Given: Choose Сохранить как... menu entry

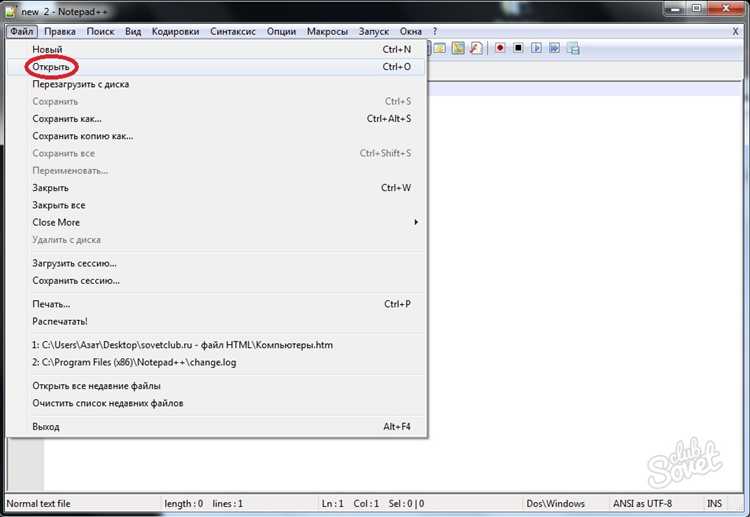Looking at the screenshot, I should pos(216,119).
